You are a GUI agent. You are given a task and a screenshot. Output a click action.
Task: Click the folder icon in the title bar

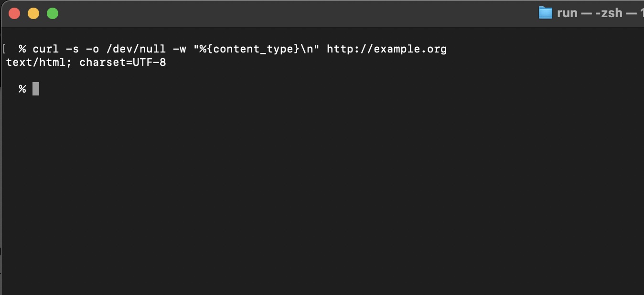(x=547, y=12)
